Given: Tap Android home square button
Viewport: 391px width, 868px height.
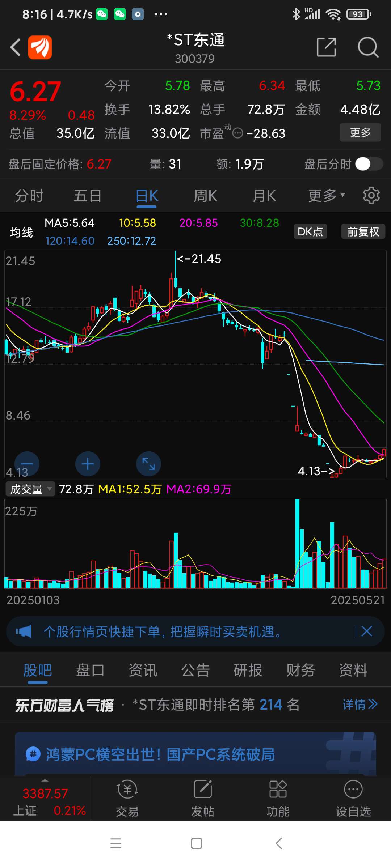Looking at the screenshot, I should click(x=197, y=843).
